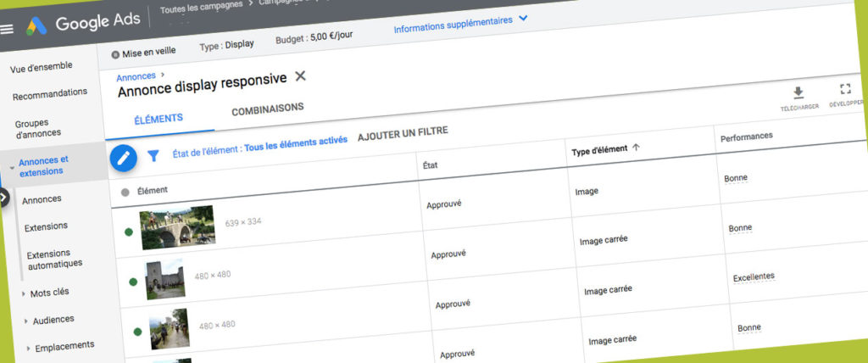The width and height of the screenshot is (868, 363).
Task: Open Recommandations in sidebar
Action: point(50,94)
